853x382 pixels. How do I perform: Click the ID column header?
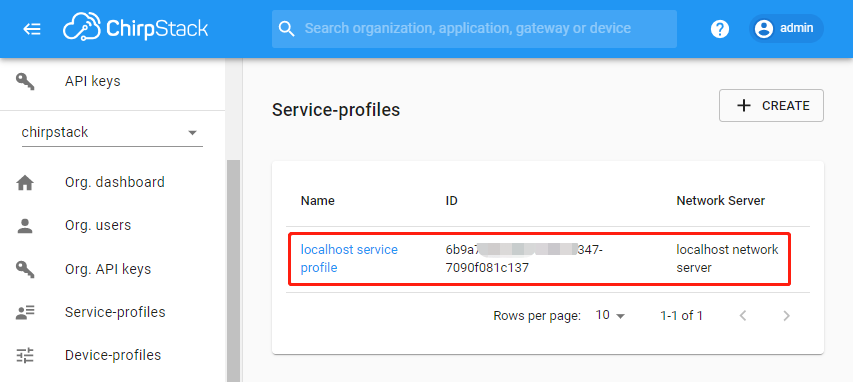point(452,201)
